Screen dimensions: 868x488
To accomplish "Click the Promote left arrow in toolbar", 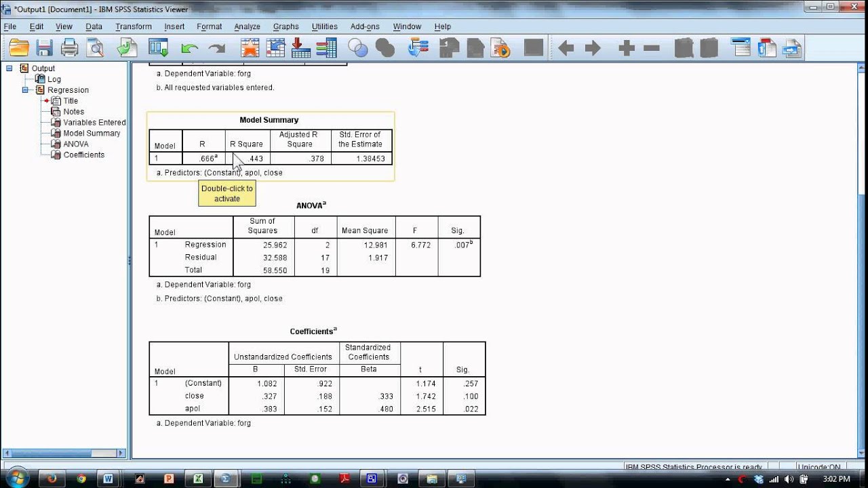I will pyautogui.click(x=566, y=48).
